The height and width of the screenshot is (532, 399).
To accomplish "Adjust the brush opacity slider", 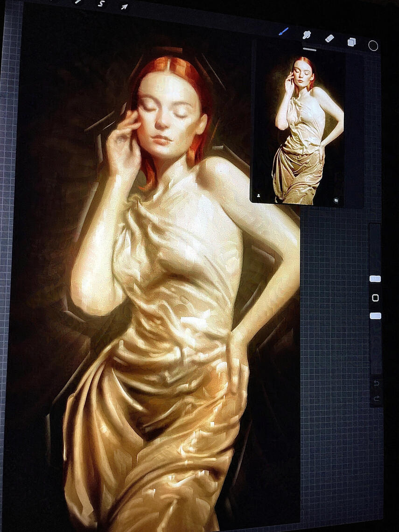I will tap(375, 315).
